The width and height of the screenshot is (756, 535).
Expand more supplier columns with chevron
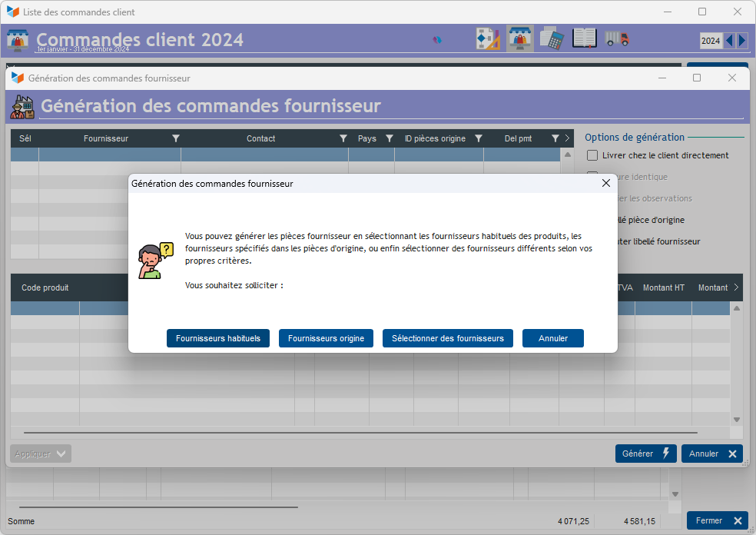568,138
